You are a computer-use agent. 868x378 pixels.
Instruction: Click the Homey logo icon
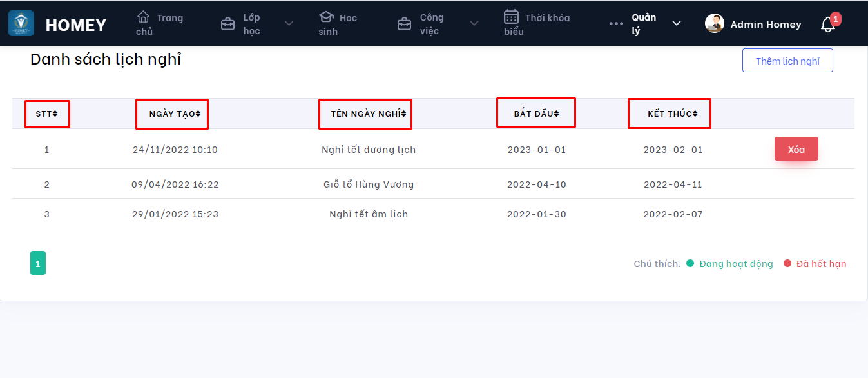(21, 23)
